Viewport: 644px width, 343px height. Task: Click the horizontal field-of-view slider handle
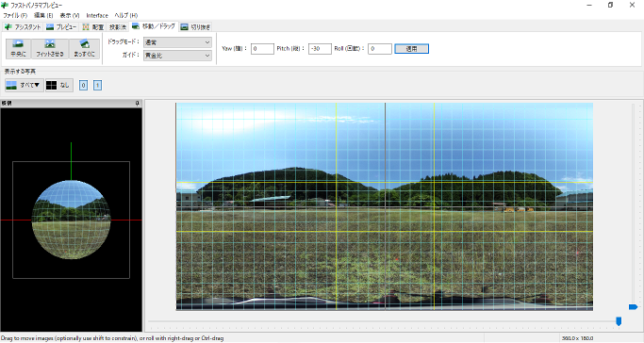point(619,321)
